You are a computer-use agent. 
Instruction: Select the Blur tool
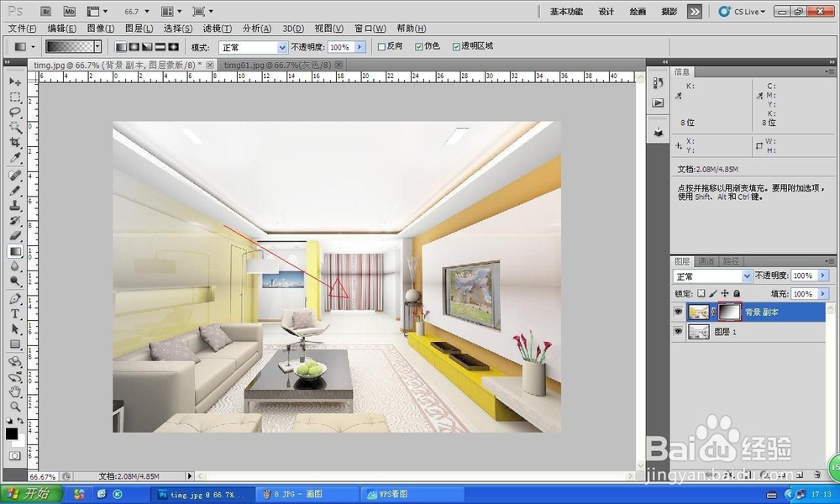[15, 266]
